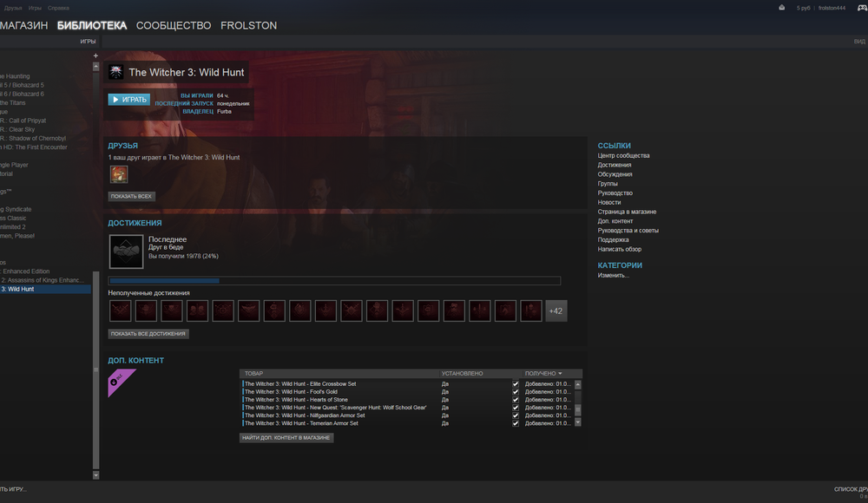Toggle Nilfgaardian Armor Set DLC checkbox
The image size is (868, 503).
[x=516, y=415]
